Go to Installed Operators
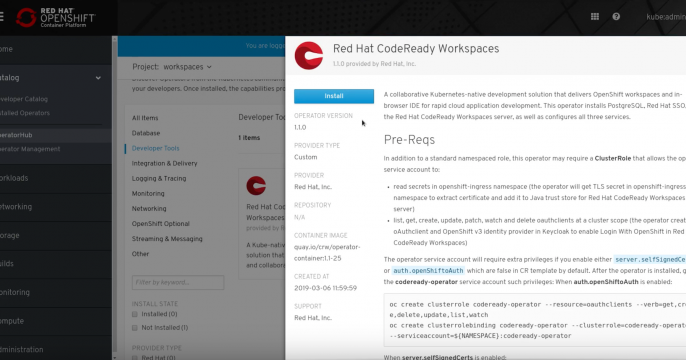This screenshot has height=360, width=686. pos(25,113)
